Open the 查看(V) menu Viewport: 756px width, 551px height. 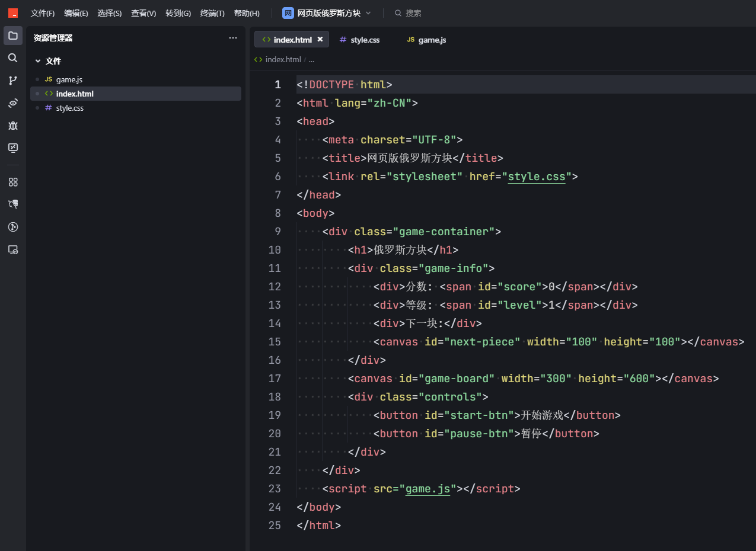pos(143,13)
